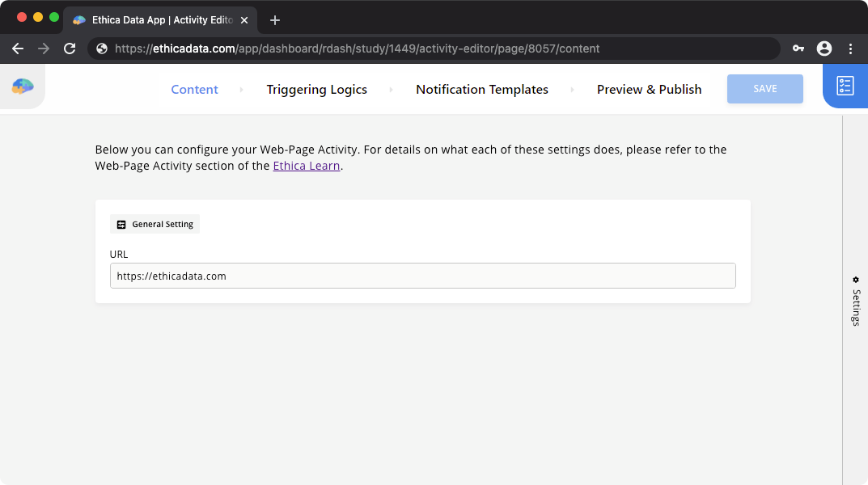Open the browser profile avatar
The width and height of the screenshot is (868, 485).
coord(824,48)
